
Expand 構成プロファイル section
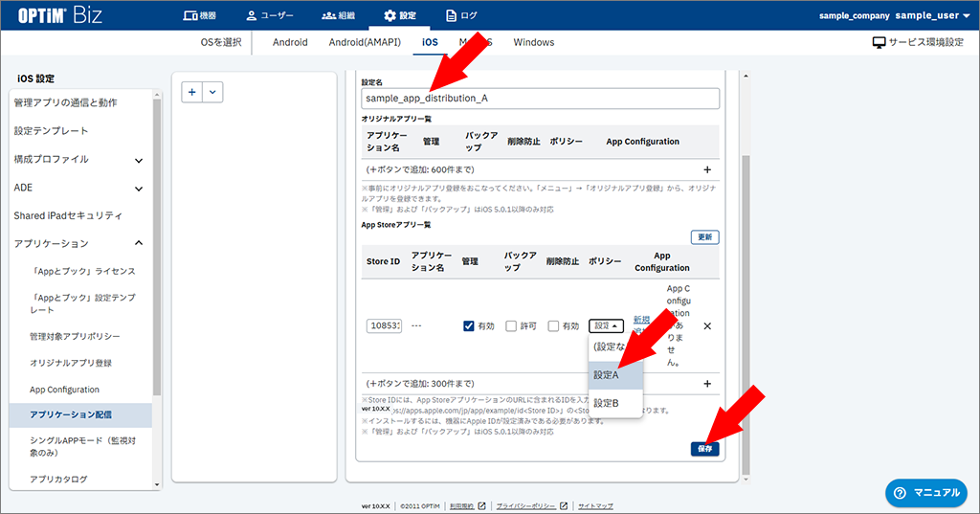coord(80,160)
